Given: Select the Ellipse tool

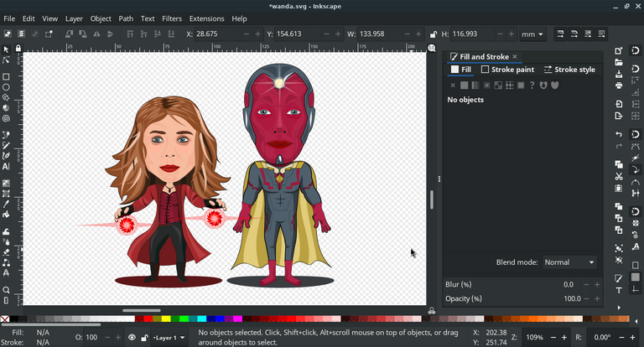Looking at the screenshot, I should [6, 87].
